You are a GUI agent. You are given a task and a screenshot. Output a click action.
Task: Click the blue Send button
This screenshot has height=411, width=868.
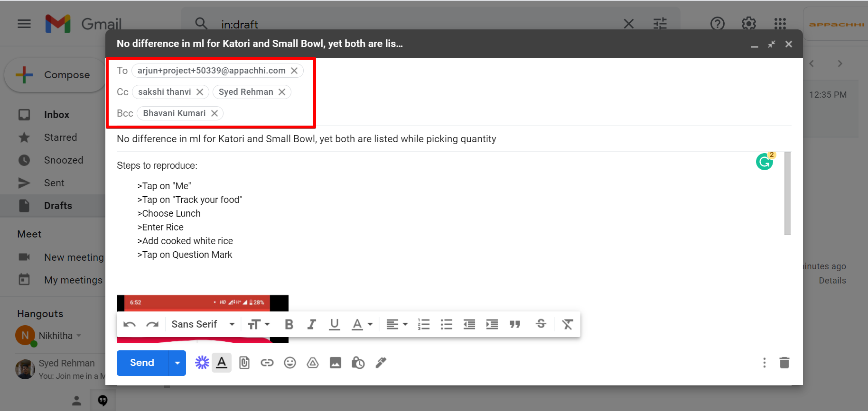click(x=142, y=363)
